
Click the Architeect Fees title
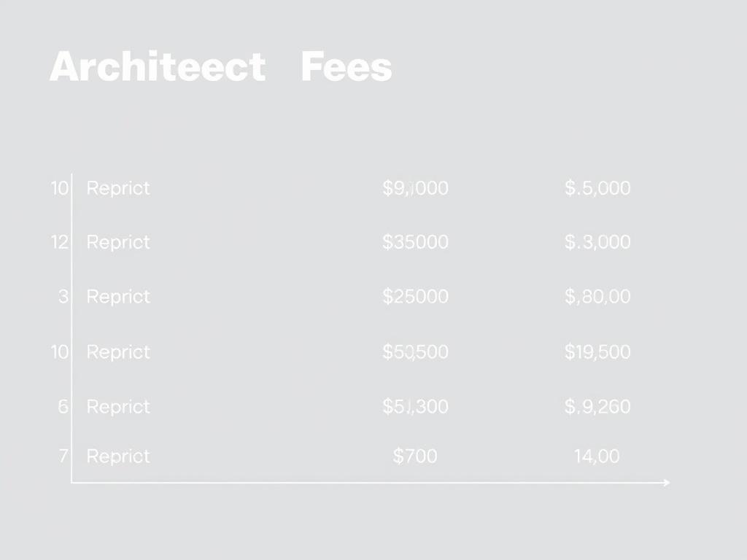(220, 67)
